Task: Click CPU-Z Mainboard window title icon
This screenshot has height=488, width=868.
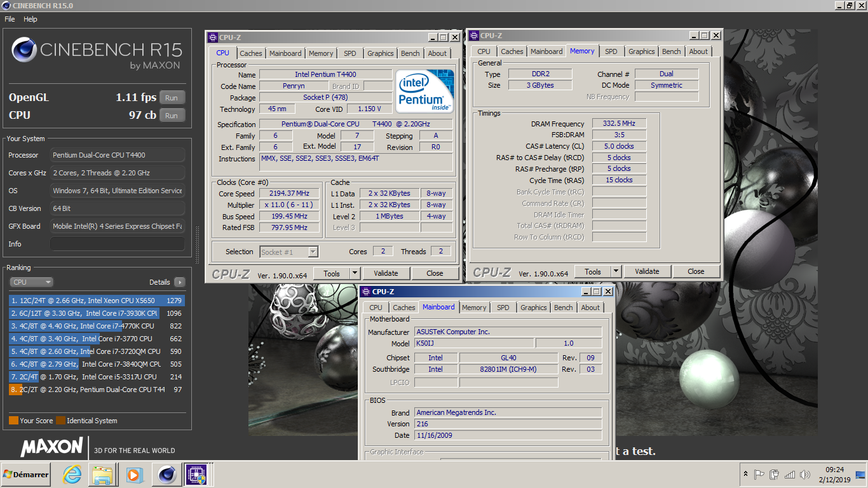Action: (365, 292)
